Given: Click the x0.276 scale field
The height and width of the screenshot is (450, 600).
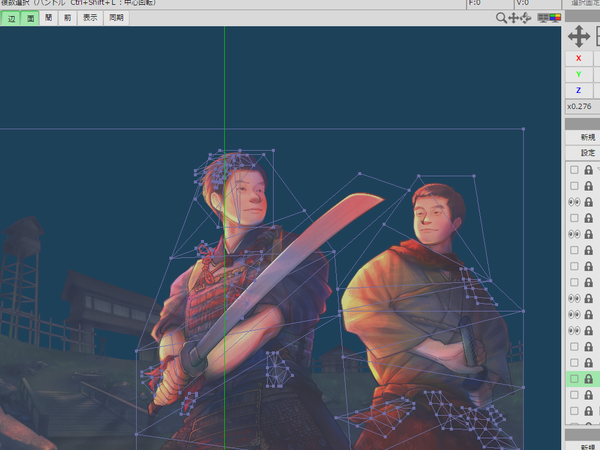Looking at the screenshot, I should point(583,106).
